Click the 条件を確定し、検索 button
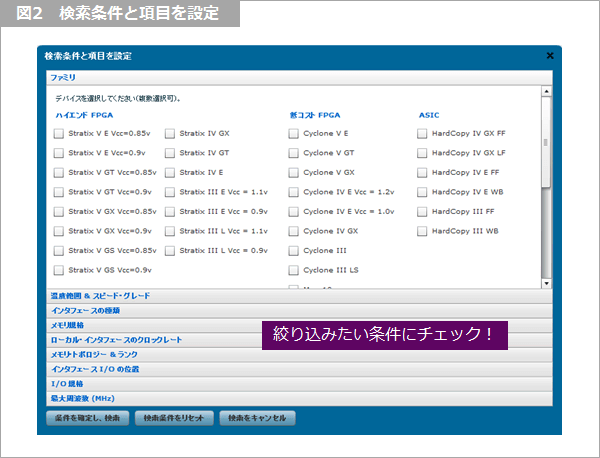 pyautogui.click(x=85, y=418)
